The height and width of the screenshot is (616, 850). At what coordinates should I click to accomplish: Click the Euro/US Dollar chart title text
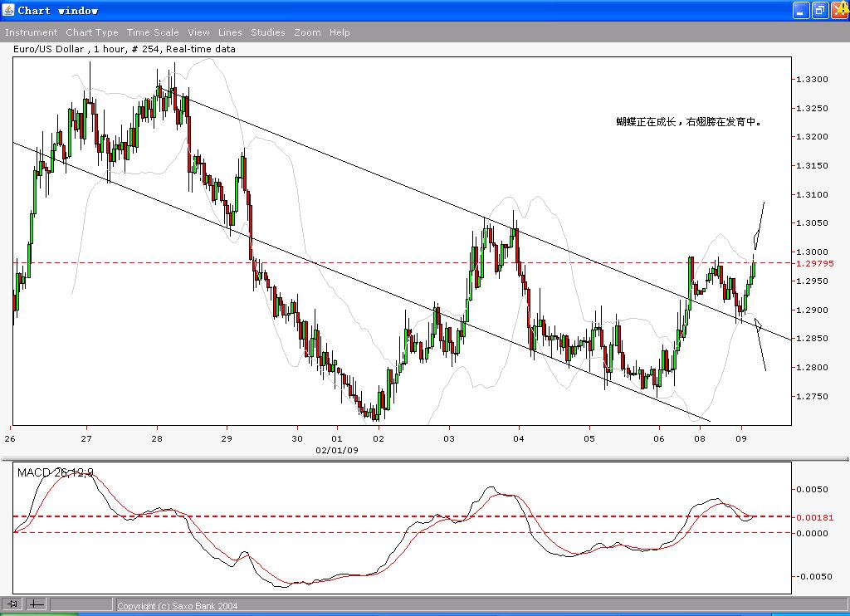(125, 49)
